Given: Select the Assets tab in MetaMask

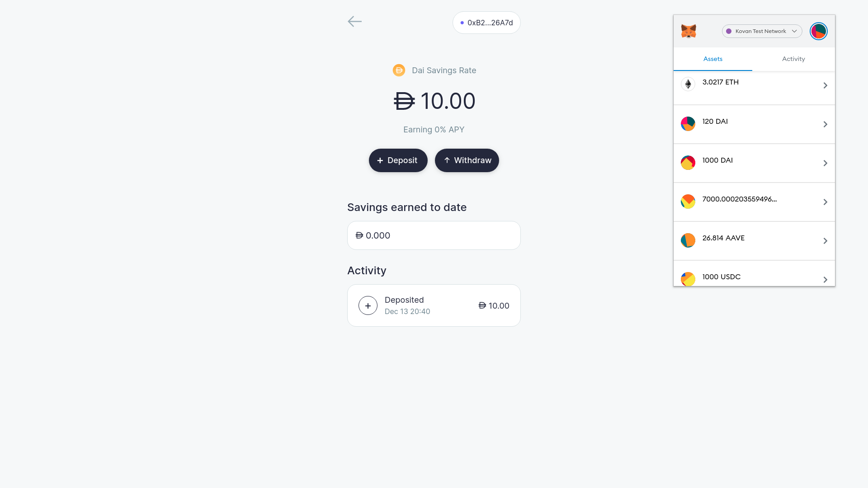Looking at the screenshot, I should 713,59.
